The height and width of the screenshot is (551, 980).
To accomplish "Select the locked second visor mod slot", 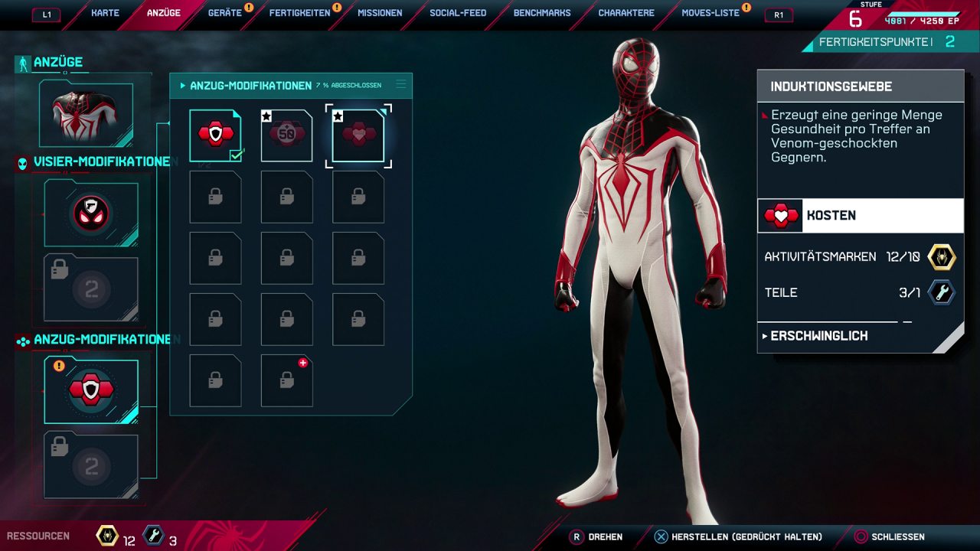I will pos(91,288).
